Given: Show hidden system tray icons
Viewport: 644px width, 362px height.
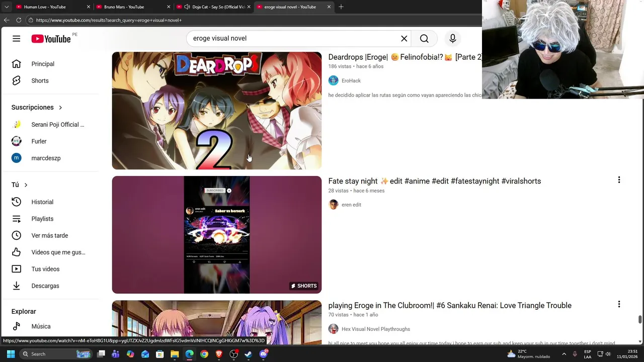Looking at the screenshot, I should (563, 354).
